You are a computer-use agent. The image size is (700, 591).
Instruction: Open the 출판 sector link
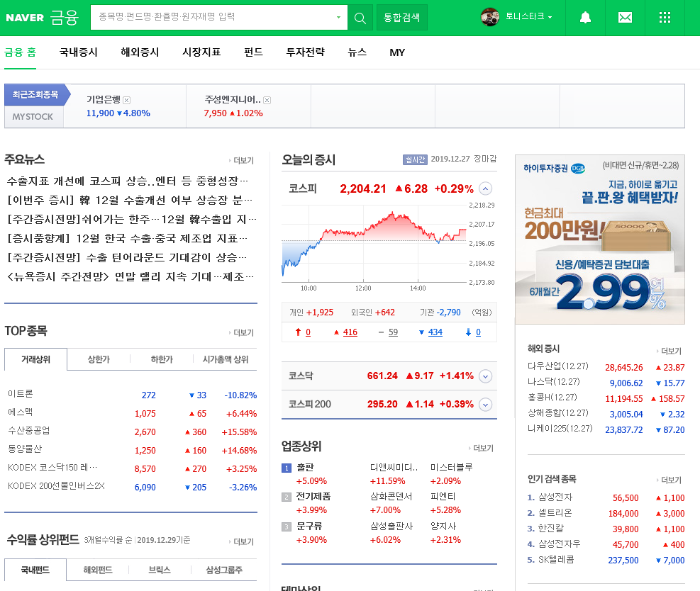point(306,468)
